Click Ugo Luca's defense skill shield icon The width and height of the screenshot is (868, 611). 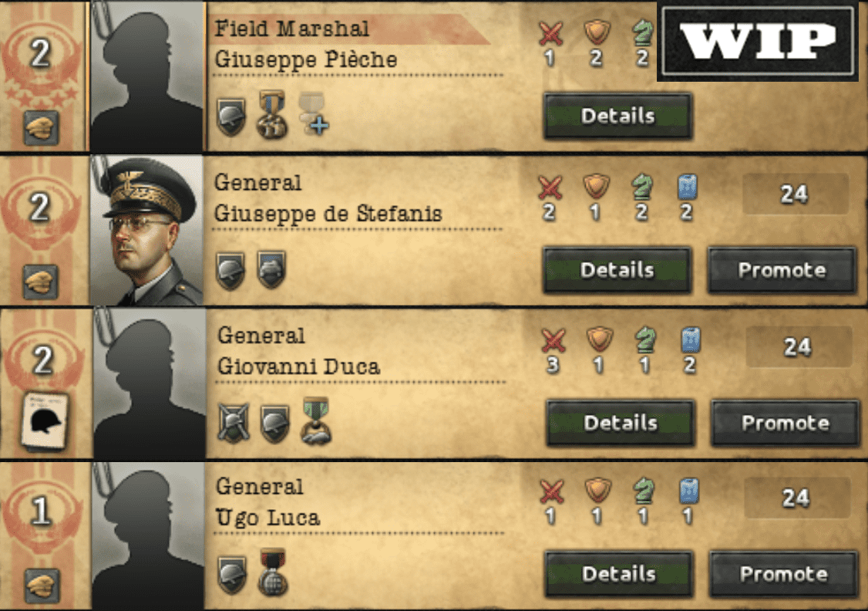[x=598, y=491]
